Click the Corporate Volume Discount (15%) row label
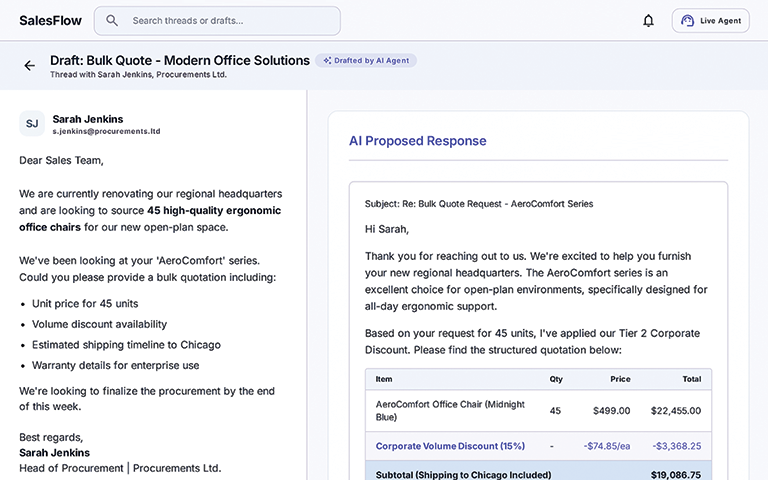The image size is (768, 480). pyautogui.click(x=450, y=446)
